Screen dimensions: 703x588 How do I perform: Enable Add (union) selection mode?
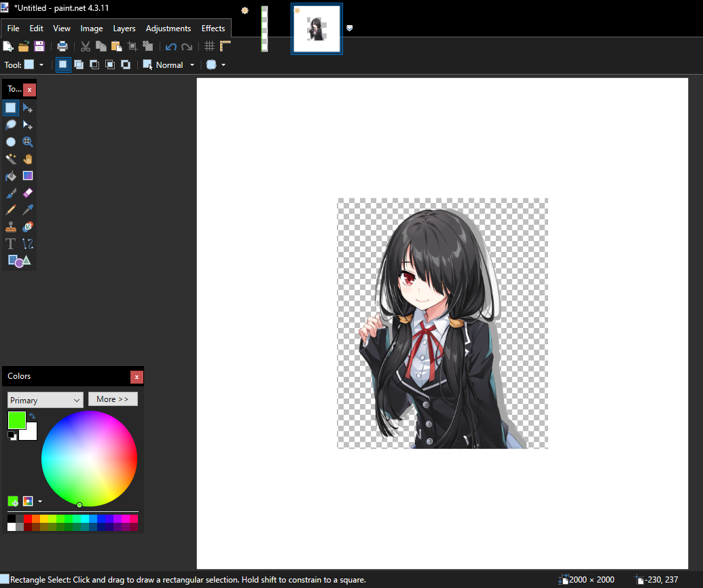pyautogui.click(x=79, y=65)
